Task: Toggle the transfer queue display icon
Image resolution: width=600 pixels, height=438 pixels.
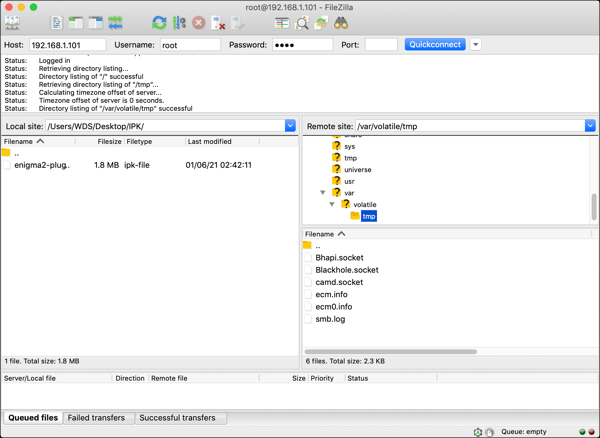Action: coord(116,23)
